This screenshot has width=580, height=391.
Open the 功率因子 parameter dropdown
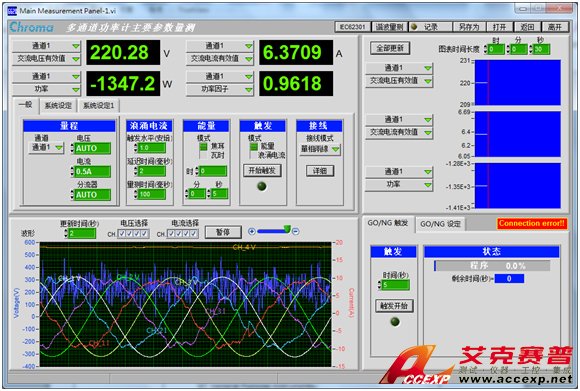pos(220,89)
